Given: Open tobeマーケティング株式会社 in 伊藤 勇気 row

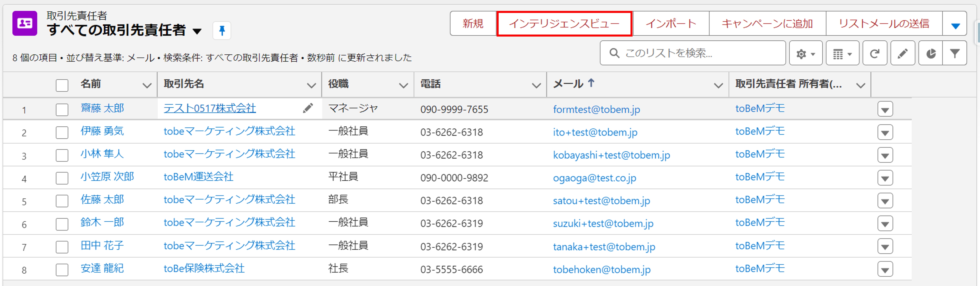Looking at the screenshot, I should (x=229, y=131).
